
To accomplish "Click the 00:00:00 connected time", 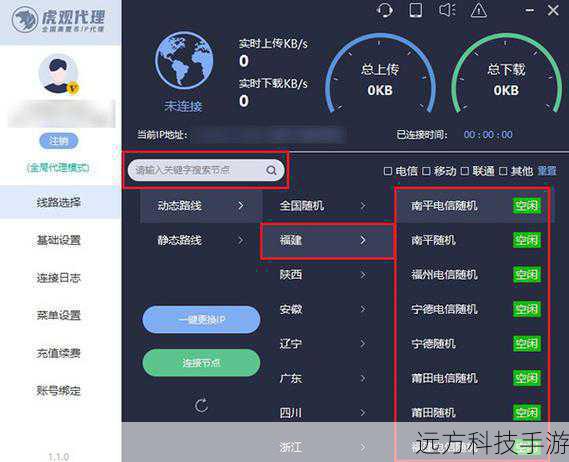I will coord(488,135).
